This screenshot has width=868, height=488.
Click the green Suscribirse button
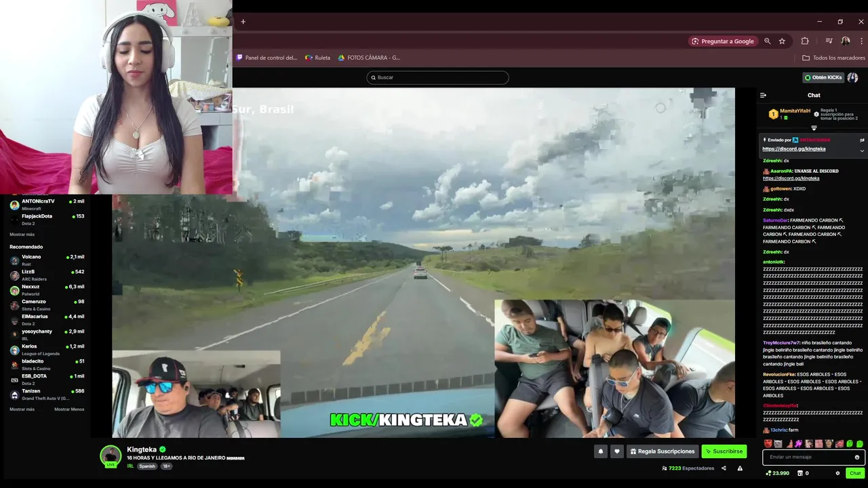click(724, 451)
